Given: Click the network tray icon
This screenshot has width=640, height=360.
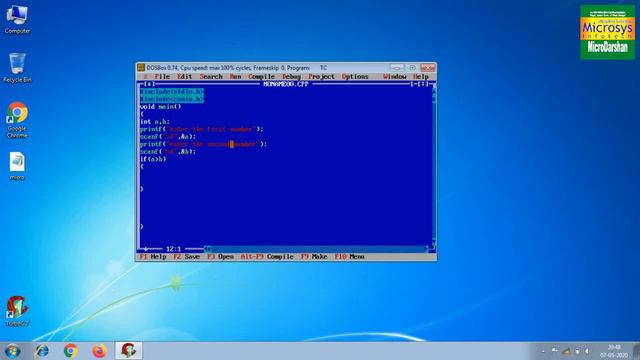Looking at the screenshot, I should pos(566,351).
